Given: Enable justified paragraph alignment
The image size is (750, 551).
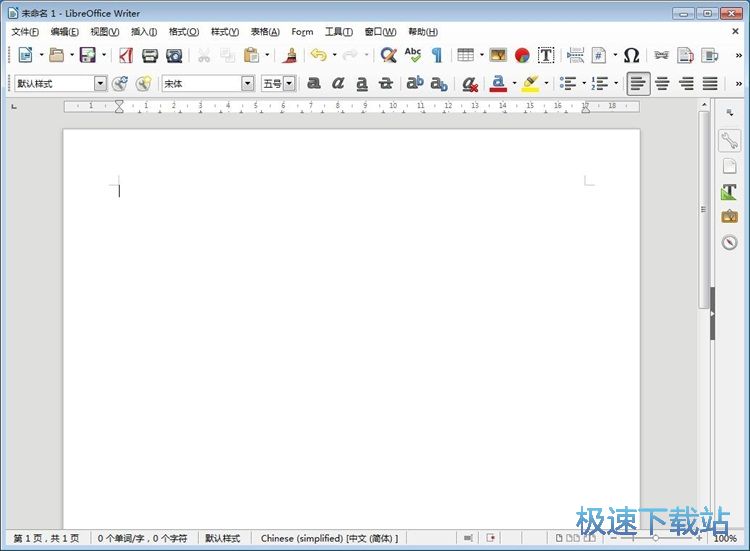Looking at the screenshot, I should tap(710, 84).
